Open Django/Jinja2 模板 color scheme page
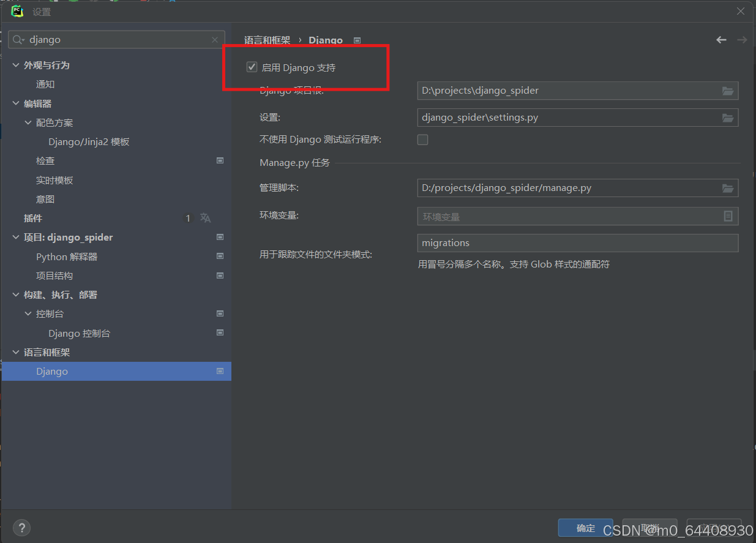Screen dimensions: 756x543 point(89,141)
